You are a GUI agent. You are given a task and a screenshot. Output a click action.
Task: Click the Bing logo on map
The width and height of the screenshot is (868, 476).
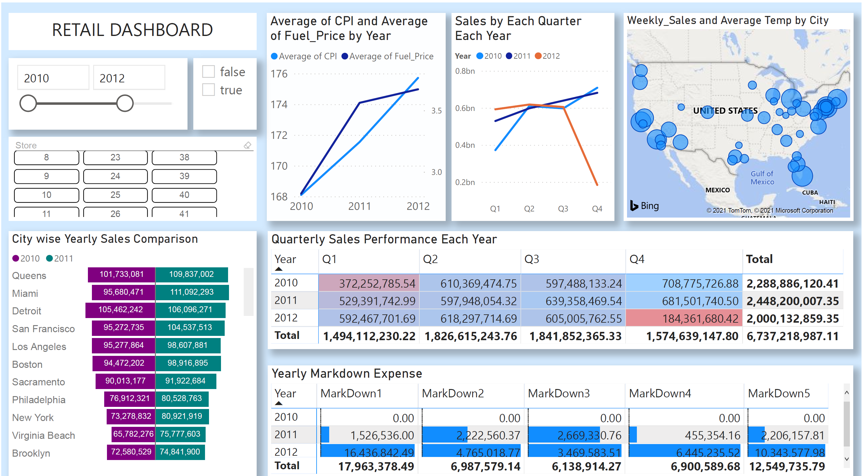(x=644, y=206)
